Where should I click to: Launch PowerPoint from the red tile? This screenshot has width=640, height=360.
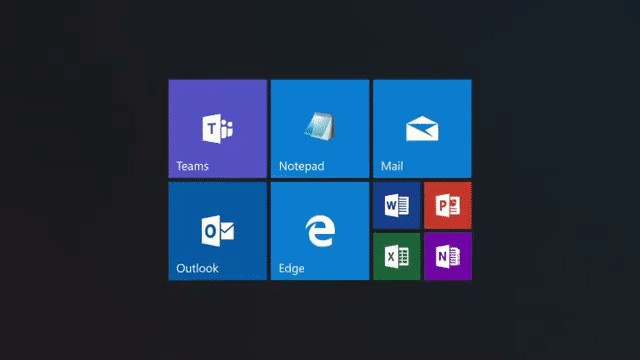coord(448,205)
